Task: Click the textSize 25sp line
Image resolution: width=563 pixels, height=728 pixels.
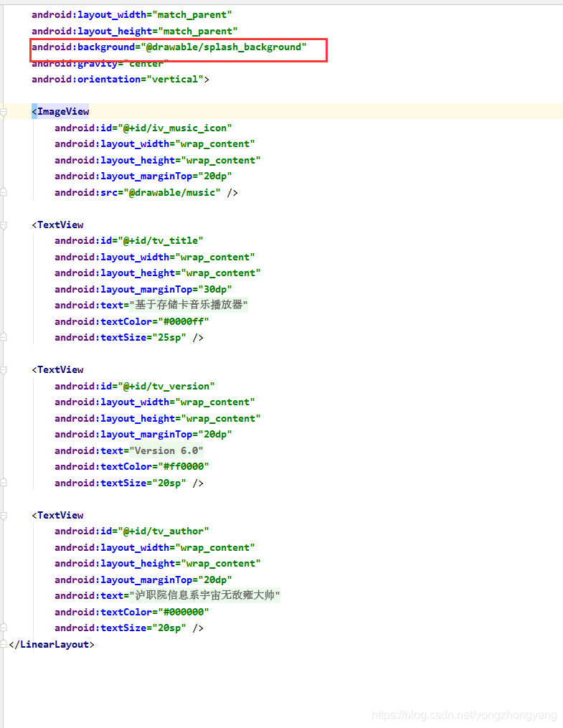Action: tap(129, 338)
